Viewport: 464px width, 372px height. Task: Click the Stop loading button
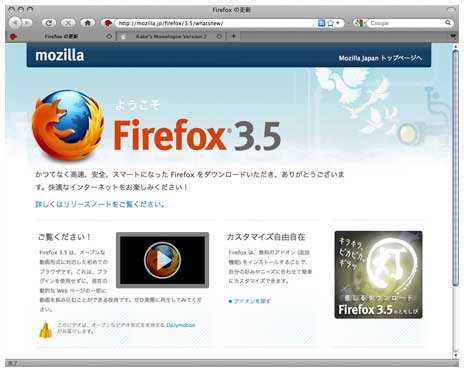tap(68, 23)
